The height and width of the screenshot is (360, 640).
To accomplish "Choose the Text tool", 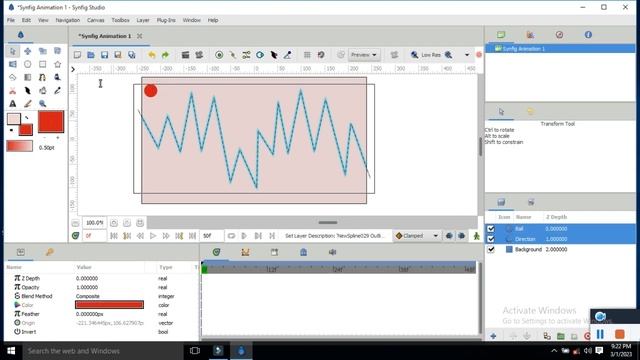I will 13,103.
